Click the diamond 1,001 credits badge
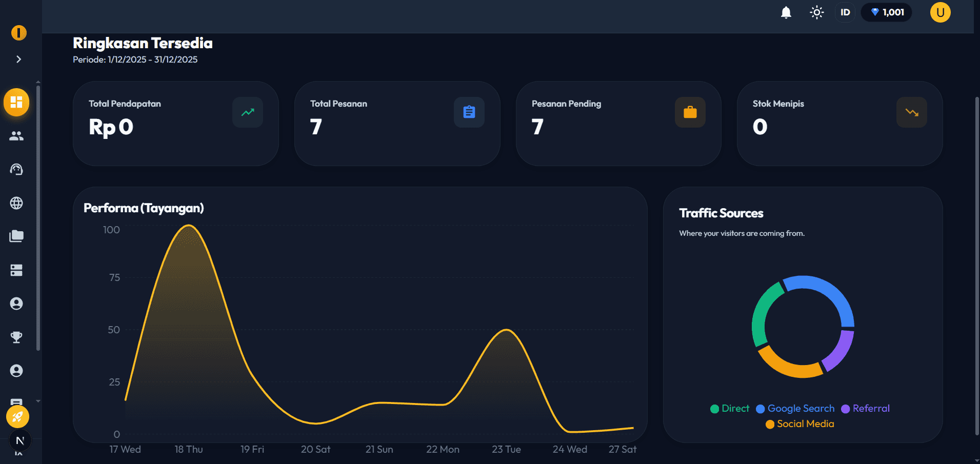 886,12
